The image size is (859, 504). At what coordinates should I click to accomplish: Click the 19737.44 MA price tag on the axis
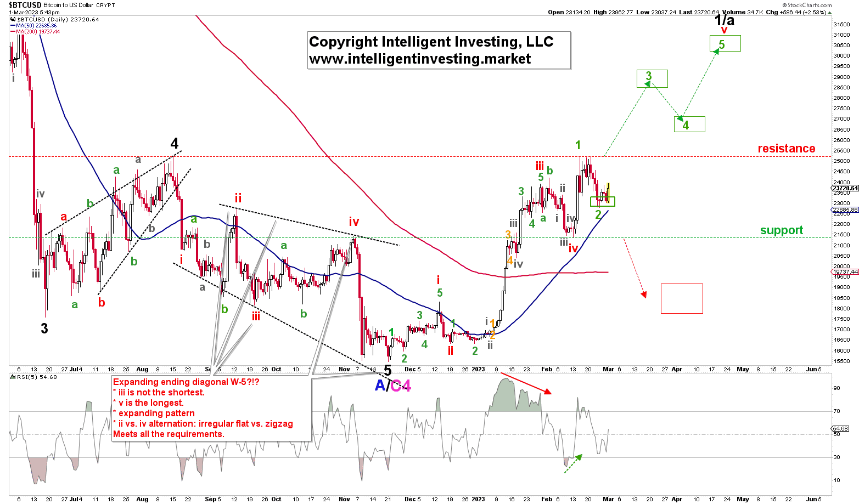point(845,271)
